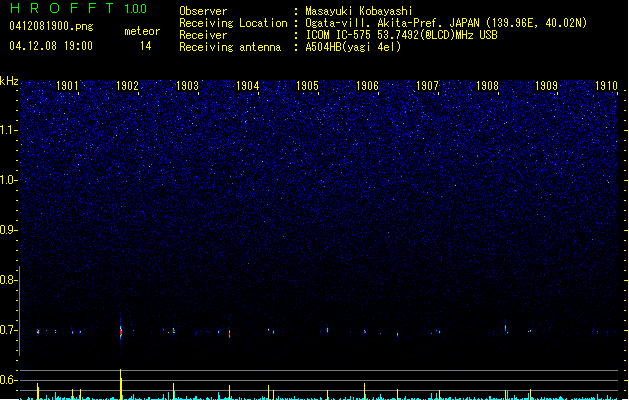Click the meteor count label
This screenshot has width=629, height=400.
142,31
